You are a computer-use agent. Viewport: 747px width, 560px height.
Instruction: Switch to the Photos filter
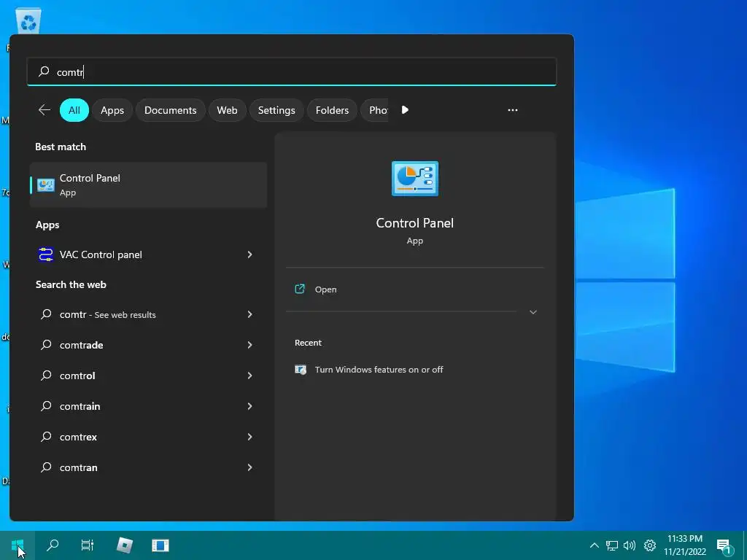point(375,110)
